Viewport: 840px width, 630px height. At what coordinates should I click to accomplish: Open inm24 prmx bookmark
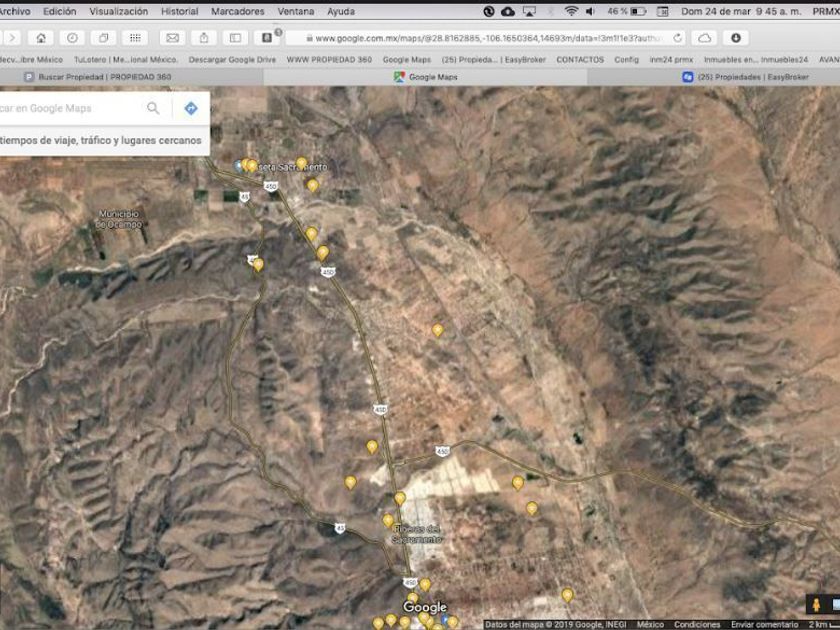671,59
